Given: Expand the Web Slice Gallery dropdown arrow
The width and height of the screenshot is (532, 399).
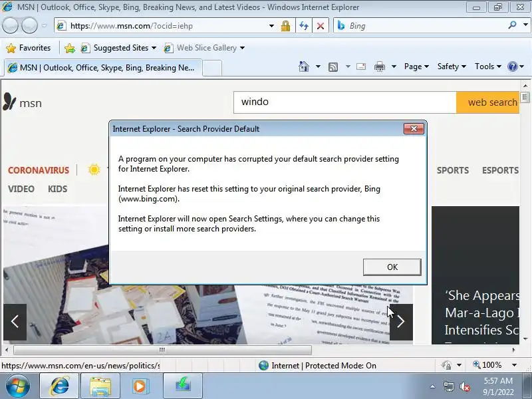Looking at the screenshot, I should 242,48.
